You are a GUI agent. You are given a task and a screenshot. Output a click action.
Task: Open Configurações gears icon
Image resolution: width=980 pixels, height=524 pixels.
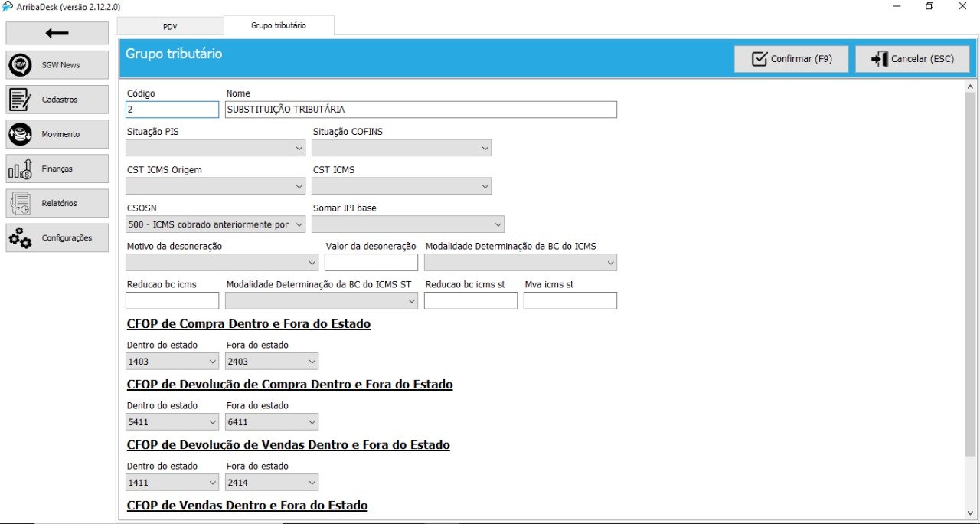20,238
